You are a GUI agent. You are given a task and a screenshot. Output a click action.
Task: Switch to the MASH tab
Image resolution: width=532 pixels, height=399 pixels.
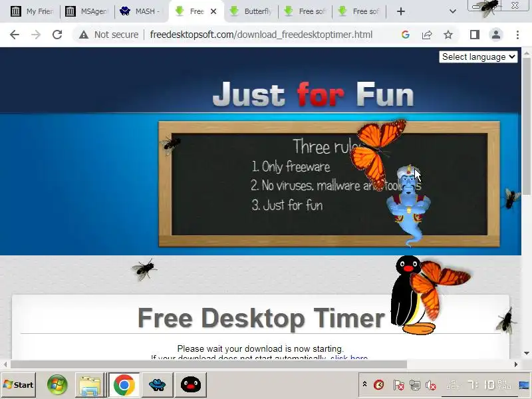142,11
